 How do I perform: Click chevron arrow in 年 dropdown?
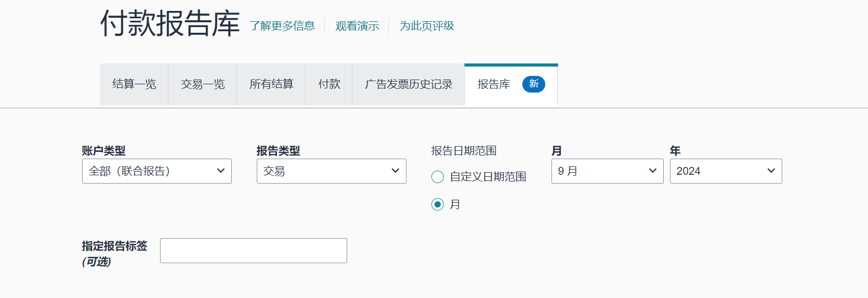(771, 171)
